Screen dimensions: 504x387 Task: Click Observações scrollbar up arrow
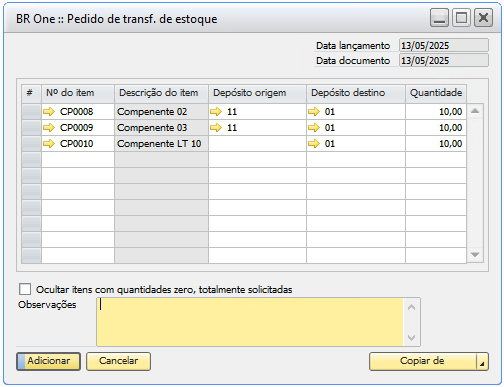tap(412, 307)
